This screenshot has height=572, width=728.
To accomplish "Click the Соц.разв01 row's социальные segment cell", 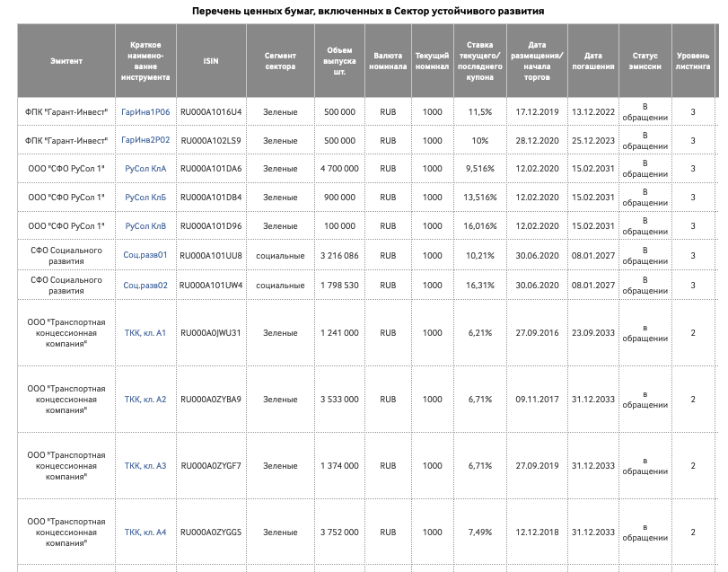I will click(280, 255).
